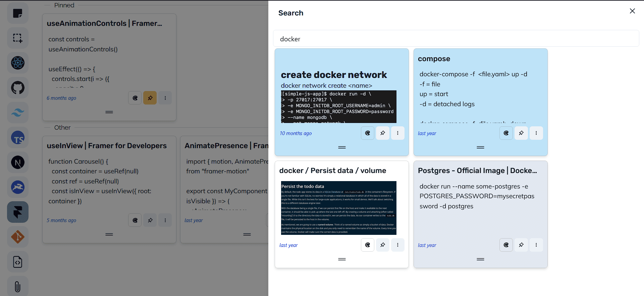This screenshot has width=644, height=296.
Task: Open more options for useInView note
Action: [x=165, y=220]
